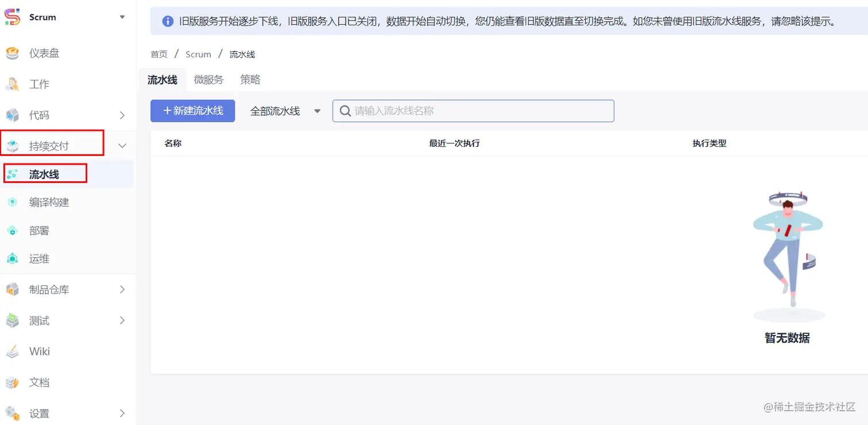Click the 最近一次执行 column header
Image resolution: width=868 pixels, height=425 pixels.
pyautogui.click(x=454, y=143)
